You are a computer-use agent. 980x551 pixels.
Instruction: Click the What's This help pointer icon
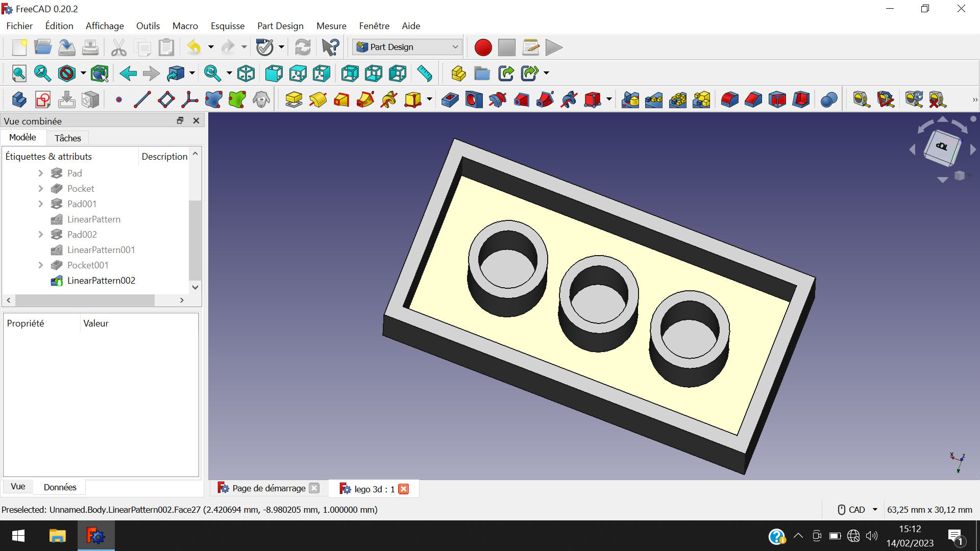point(330,47)
